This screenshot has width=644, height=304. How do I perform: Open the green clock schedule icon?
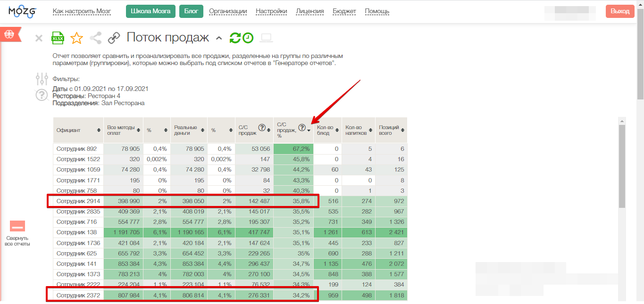(248, 38)
